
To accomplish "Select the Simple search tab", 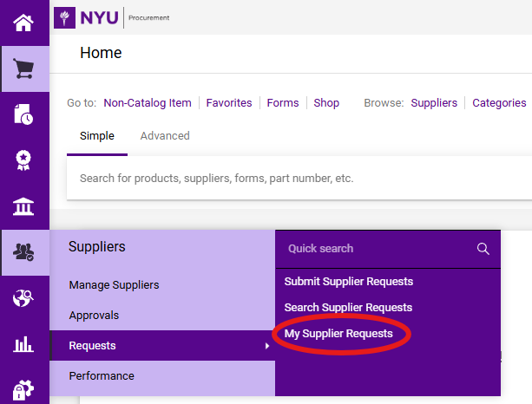I will click(x=96, y=136).
